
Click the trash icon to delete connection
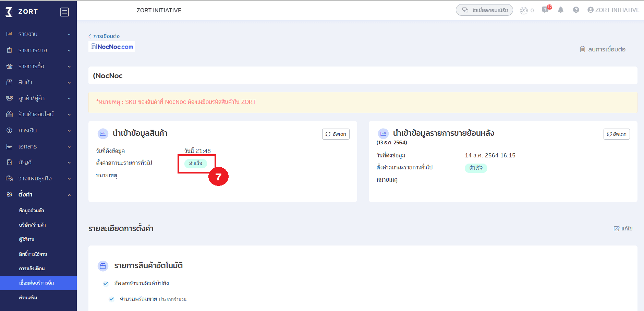click(583, 49)
